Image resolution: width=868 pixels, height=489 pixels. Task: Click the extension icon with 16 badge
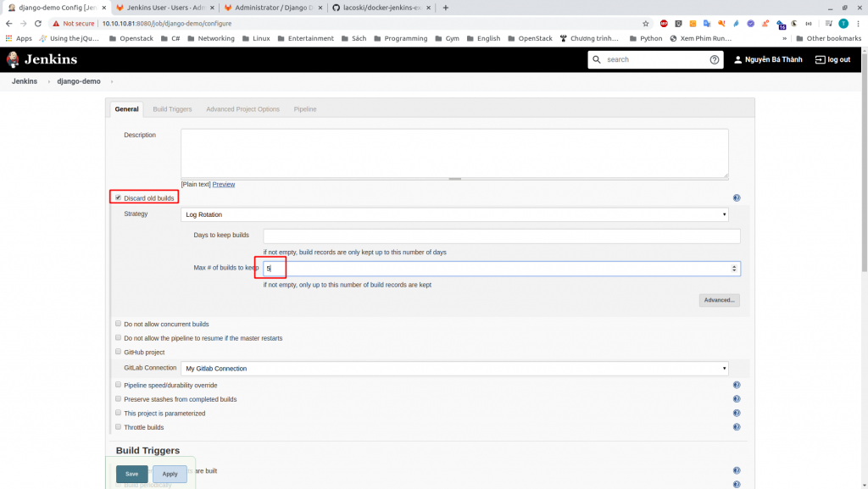781,25
